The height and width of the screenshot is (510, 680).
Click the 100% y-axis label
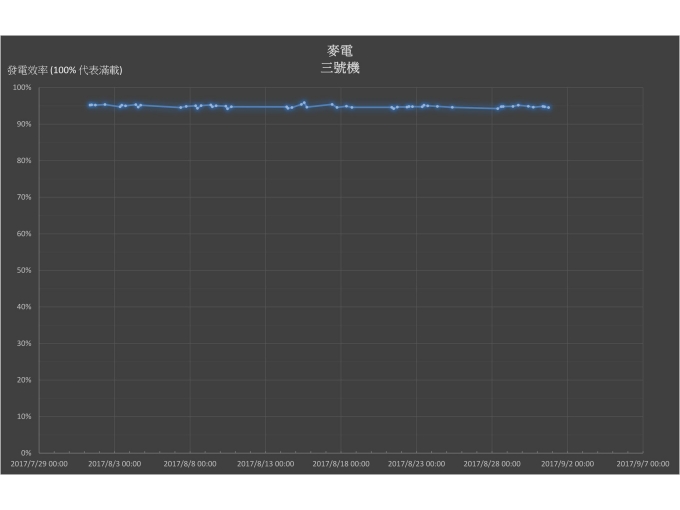click(22, 88)
